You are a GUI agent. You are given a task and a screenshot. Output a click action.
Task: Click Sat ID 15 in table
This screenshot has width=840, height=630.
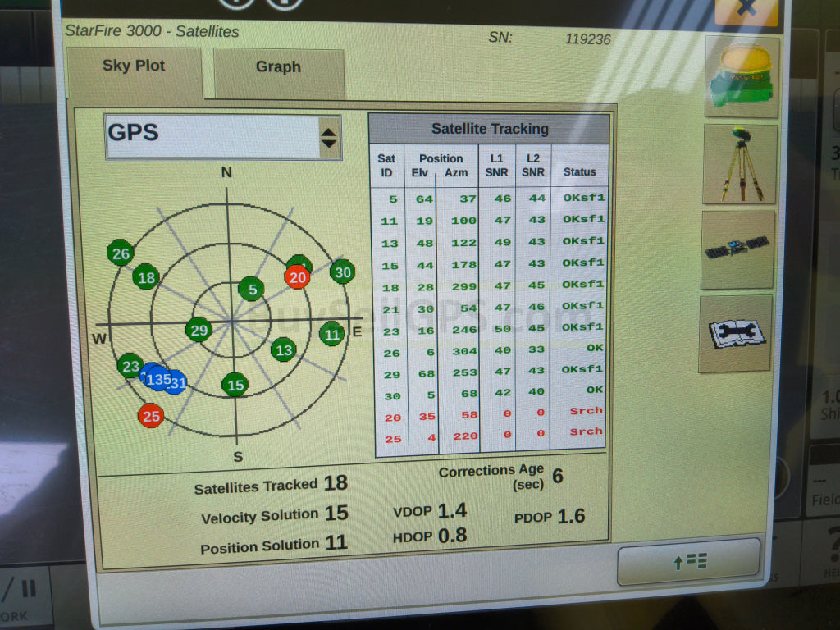[x=390, y=266]
